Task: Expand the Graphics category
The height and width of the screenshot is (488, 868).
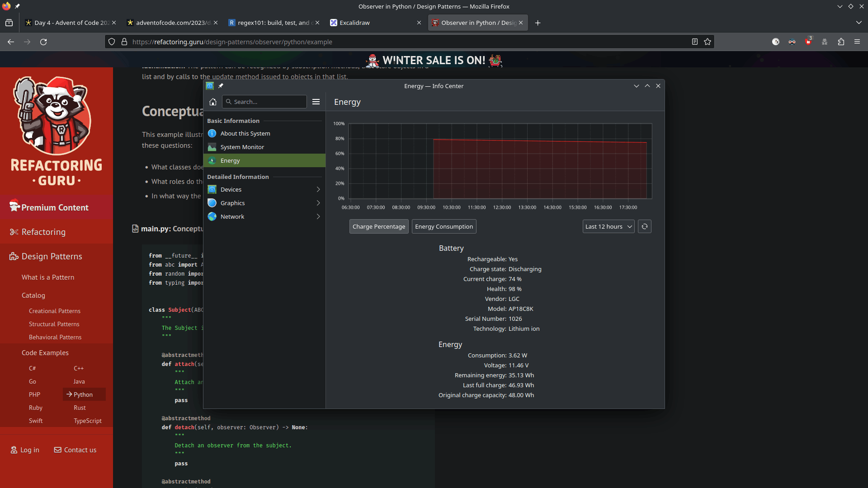Action: point(264,203)
